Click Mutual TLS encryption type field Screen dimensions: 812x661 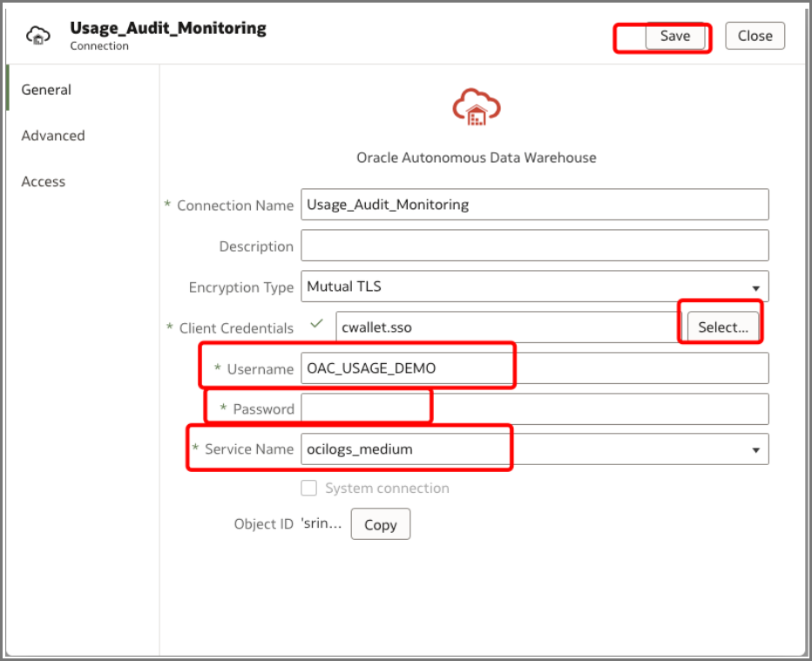(x=534, y=287)
